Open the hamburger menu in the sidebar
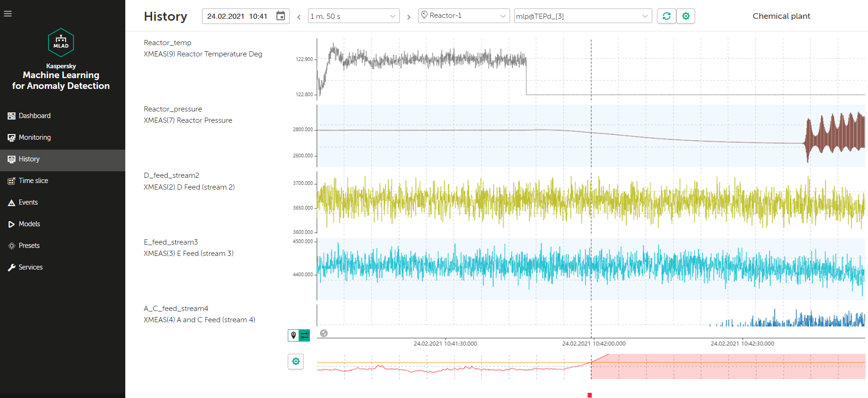The height and width of the screenshot is (398, 868). click(8, 14)
